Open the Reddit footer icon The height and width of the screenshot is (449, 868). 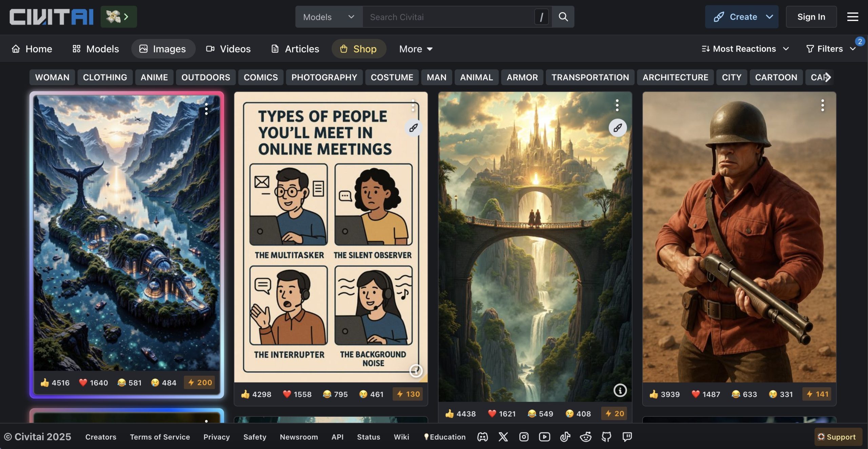coord(586,437)
